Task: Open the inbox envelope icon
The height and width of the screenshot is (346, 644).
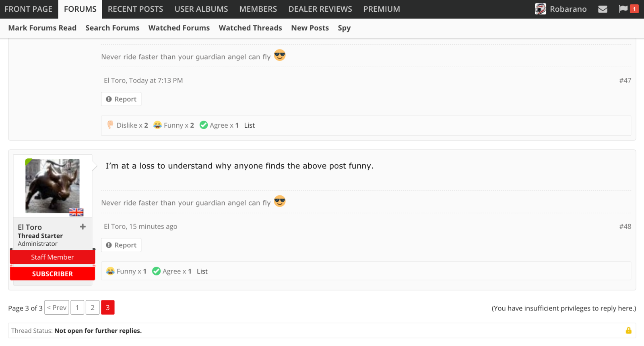Action: point(603,9)
